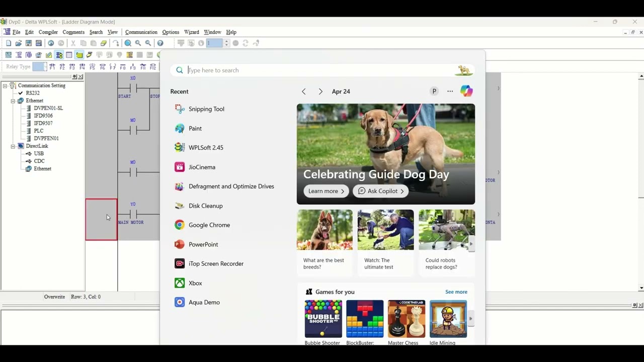The height and width of the screenshot is (362, 644).
Task: Open Xbox from Recent list
Action: pos(188,283)
